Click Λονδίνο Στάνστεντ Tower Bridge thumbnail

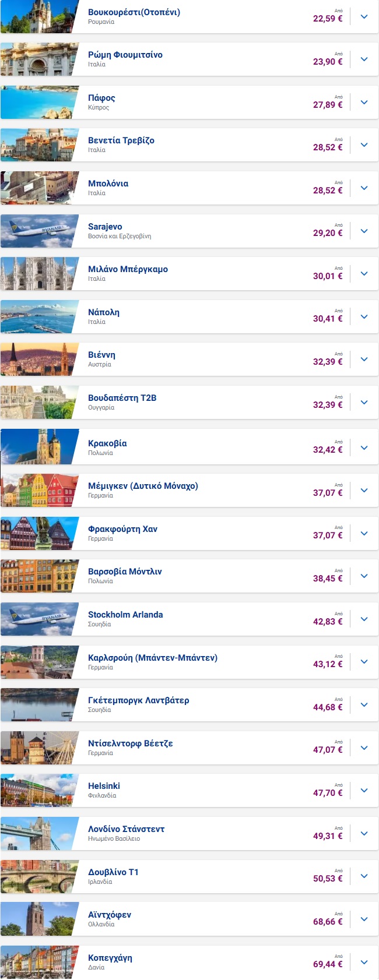(x=40, y=834)
